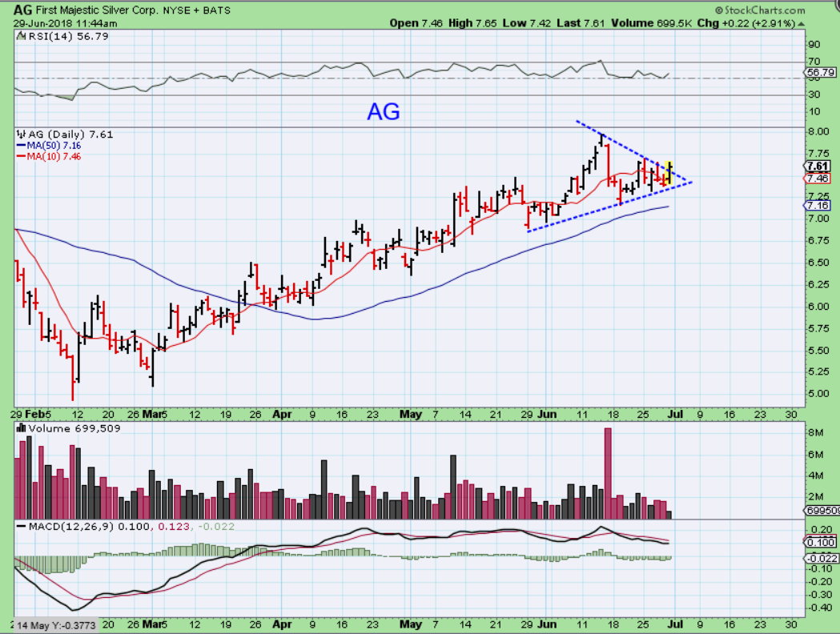The image size is (840, 634).
Task: Click the red 0.123 MACD signal value
Action: click(x=172, y=527)
